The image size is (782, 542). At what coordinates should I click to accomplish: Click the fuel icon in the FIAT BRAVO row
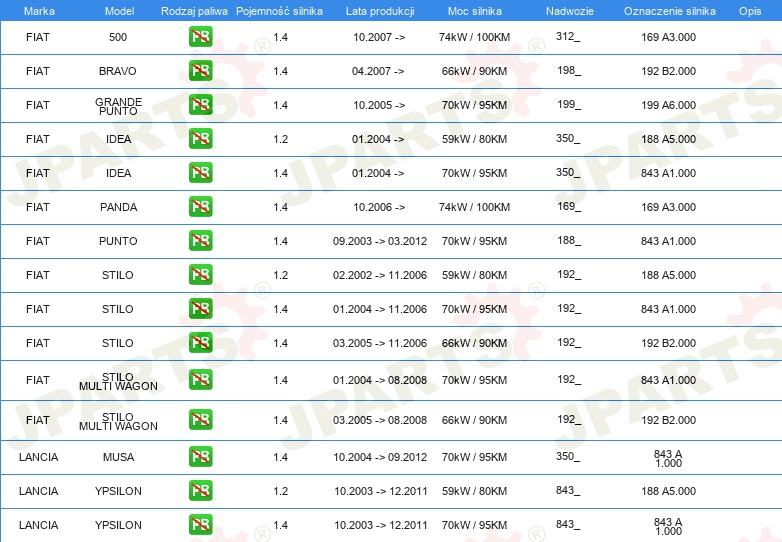pyautogui.click(x=200, y=70)
